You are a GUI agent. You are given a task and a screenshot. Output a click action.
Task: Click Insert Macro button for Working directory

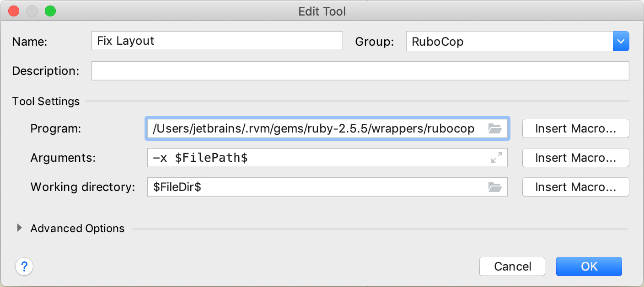[575, 187]
